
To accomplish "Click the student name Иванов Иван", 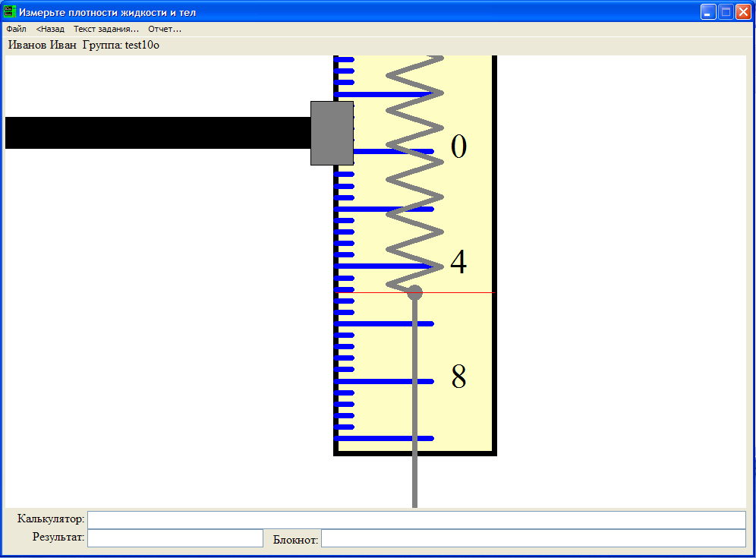I will tap(43, 46).
